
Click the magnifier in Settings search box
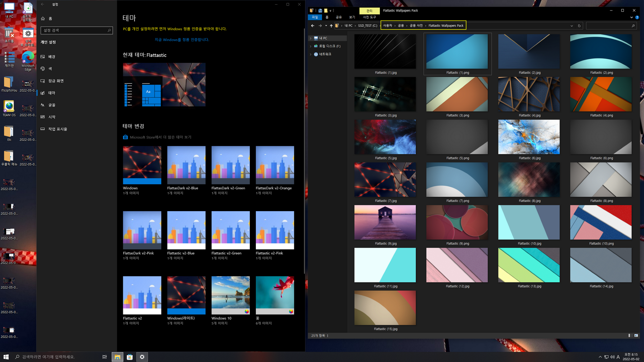click(x=109, y=31)
